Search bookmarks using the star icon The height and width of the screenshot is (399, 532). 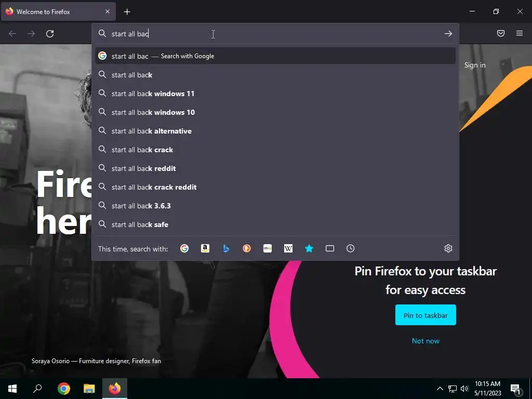pyautogui.click(x=309, y=249)
